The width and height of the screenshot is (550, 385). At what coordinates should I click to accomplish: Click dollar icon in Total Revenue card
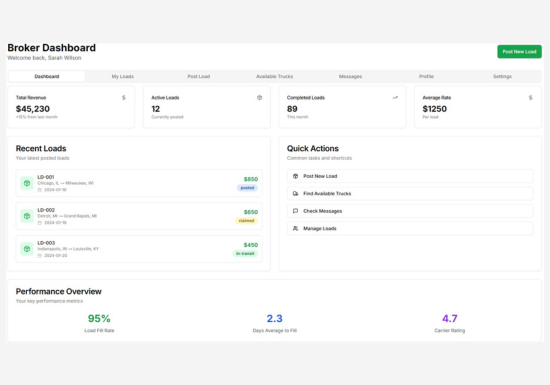pyautogui.click(x=123, y=97)
